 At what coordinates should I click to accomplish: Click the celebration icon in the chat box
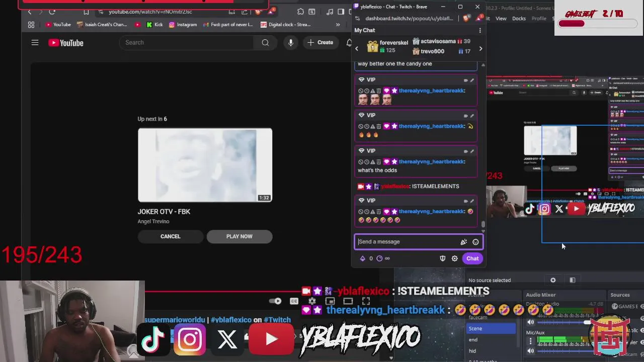pos(463,242)
